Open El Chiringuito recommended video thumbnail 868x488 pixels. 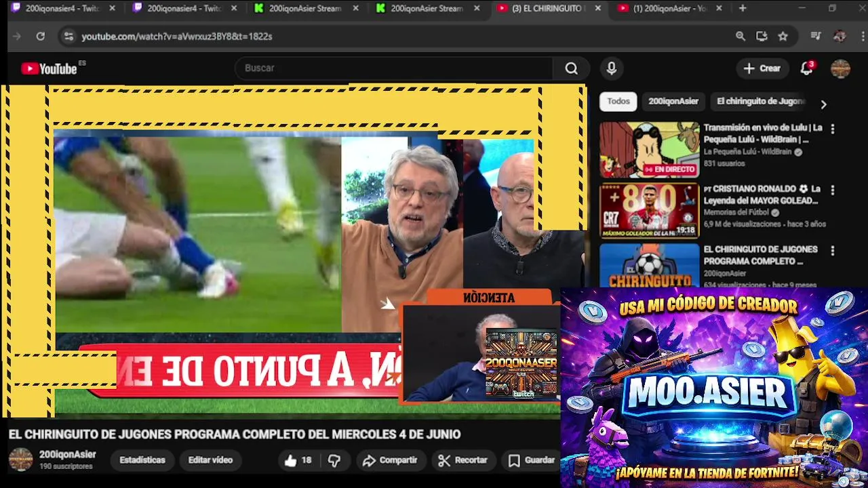click(649, 266)
